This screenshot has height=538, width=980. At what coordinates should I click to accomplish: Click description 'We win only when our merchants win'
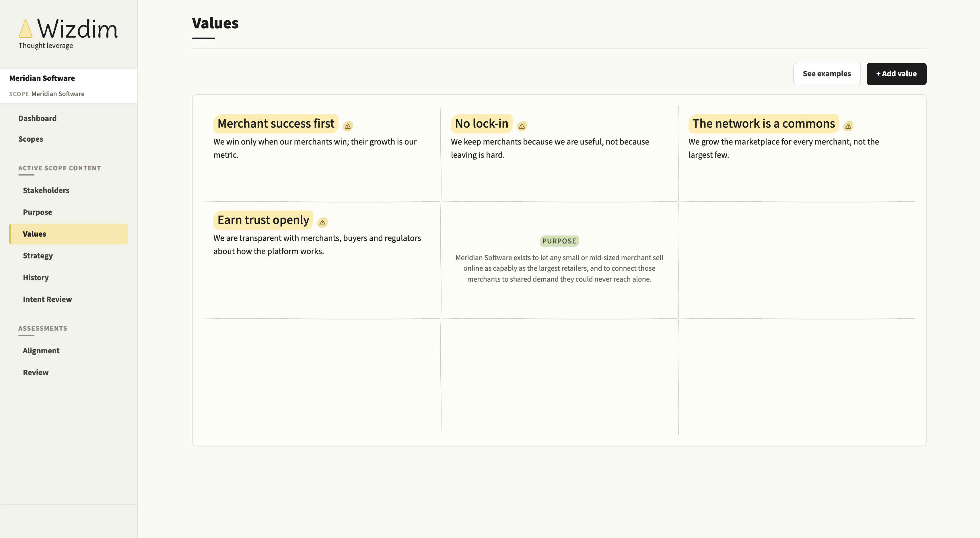pos(315,148)
